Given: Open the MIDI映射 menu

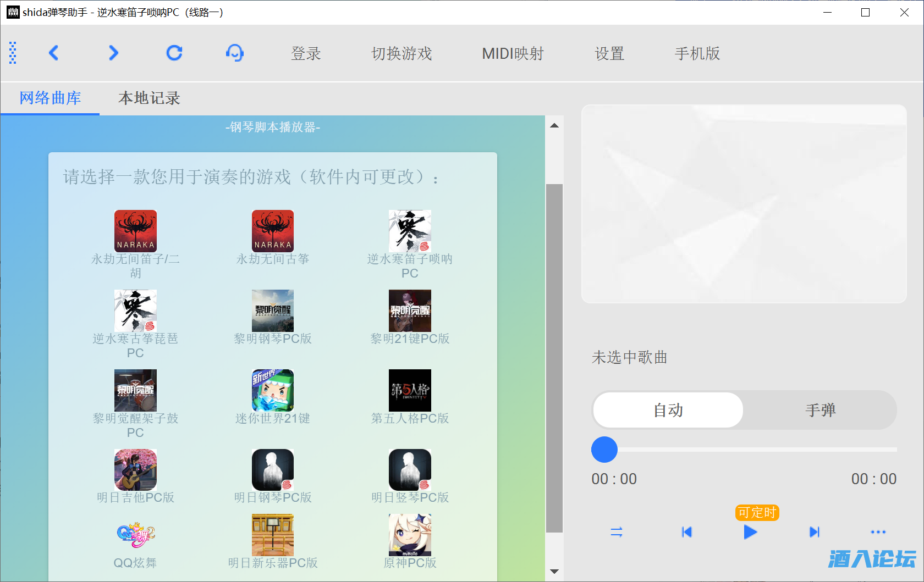Looking at the screenshot, I should [513, 53].
